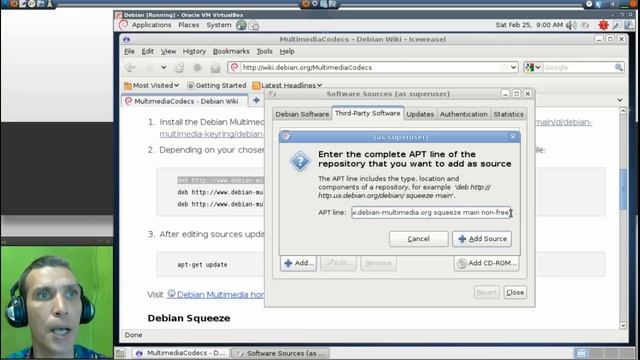The image size is (640, 360).
Task: Open the Getting Started bookmark
Action: pyautogui.click(x=216, y=85)
